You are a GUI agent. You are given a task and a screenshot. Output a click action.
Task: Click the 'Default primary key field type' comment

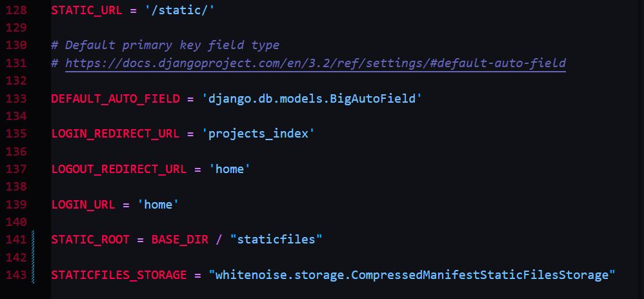point(172,46)
